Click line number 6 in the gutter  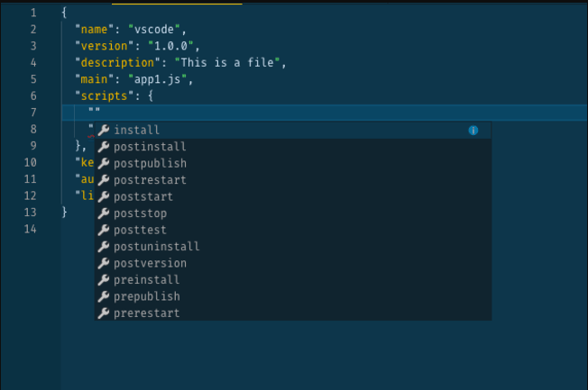tap(33, 95)
